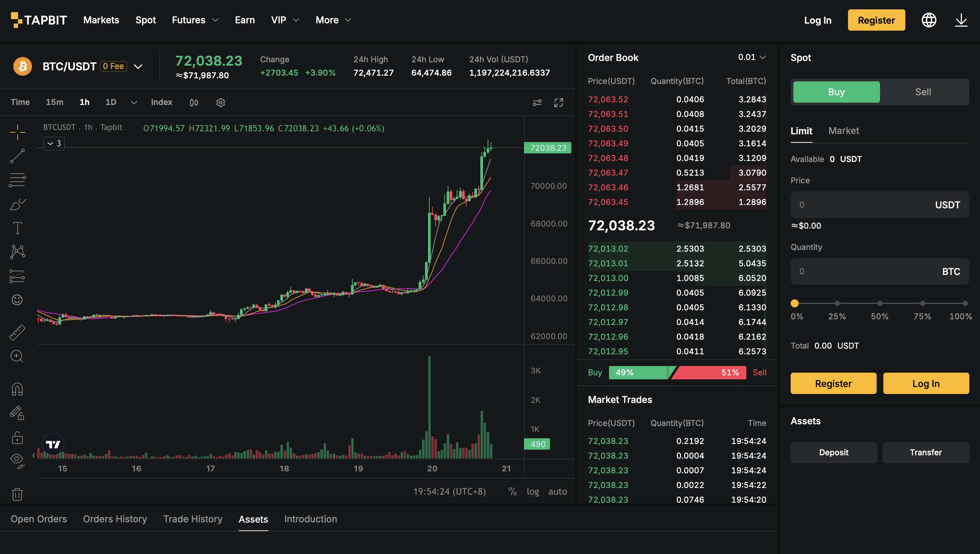
Task: Select the ruler measure tool
Action: (17, 332)
